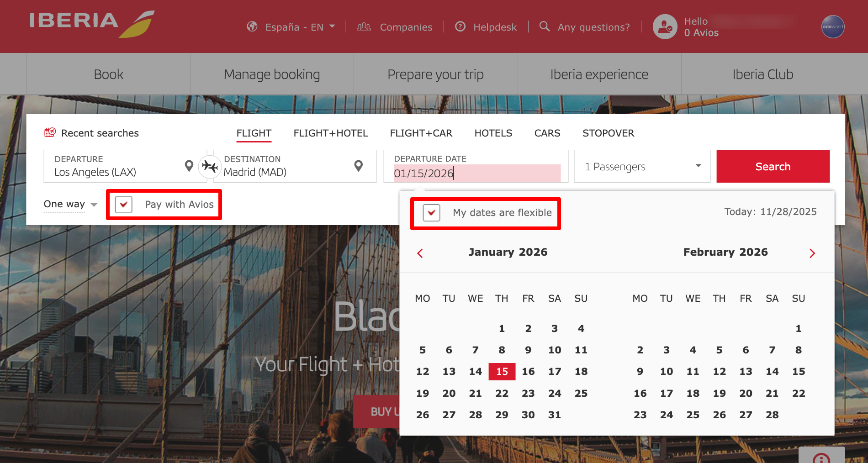868x463 pixels.
Task: Open the Companies link
Action: point(406,27)
